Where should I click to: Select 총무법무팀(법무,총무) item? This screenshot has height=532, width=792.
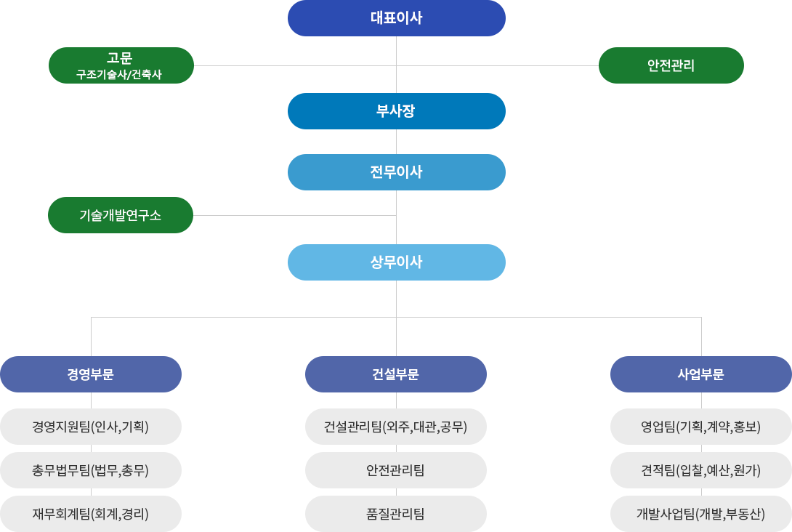[x=91, y=470]
